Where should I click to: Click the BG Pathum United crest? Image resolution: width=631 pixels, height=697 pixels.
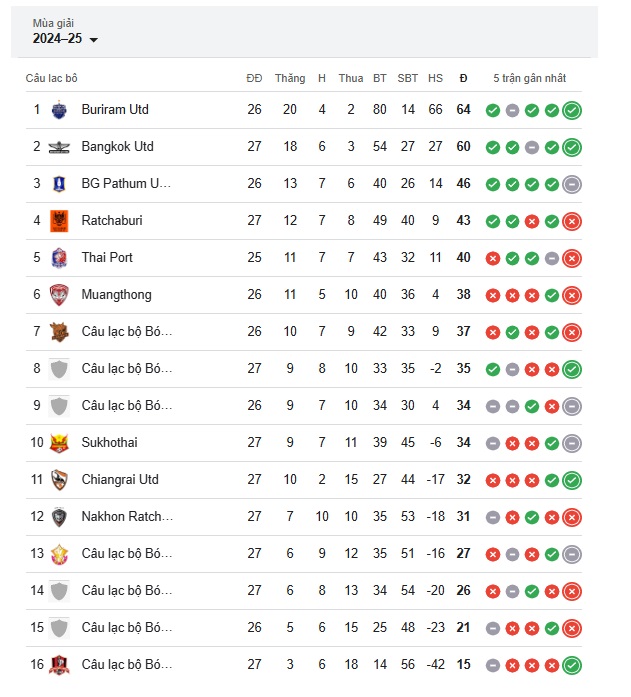[x=59, y=184]
